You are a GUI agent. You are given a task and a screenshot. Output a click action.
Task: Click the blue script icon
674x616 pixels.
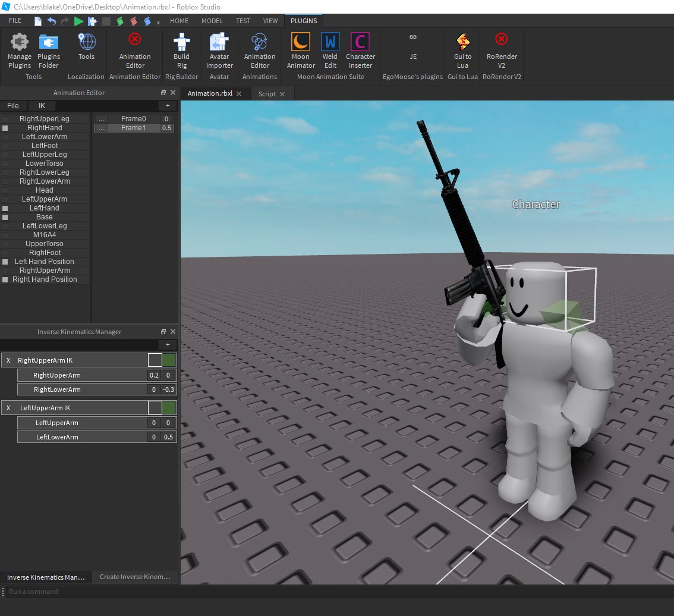coord(147,21)
